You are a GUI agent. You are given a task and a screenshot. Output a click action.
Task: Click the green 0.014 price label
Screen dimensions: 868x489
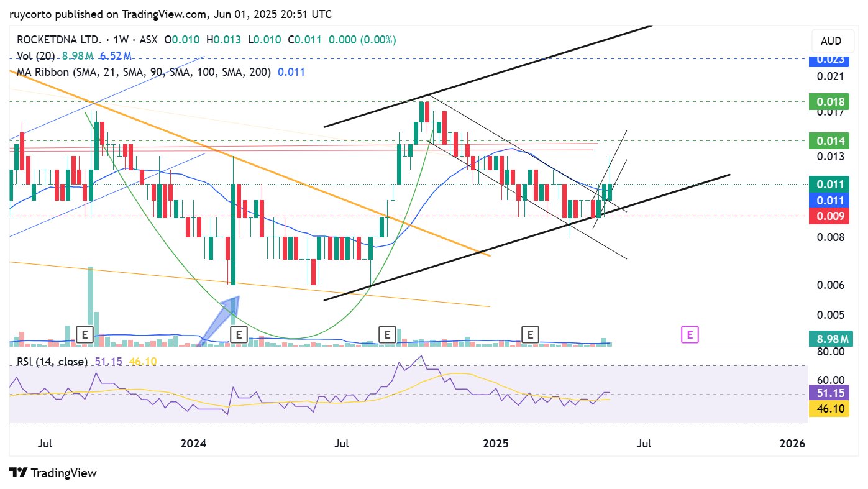(x=829, y=140)
